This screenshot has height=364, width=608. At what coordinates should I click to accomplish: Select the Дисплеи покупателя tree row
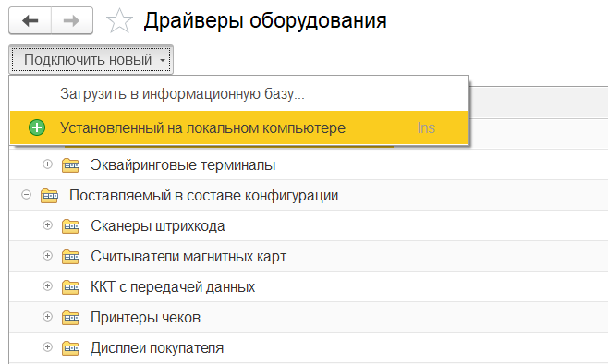pyautogui.click(x=309, y=347)
